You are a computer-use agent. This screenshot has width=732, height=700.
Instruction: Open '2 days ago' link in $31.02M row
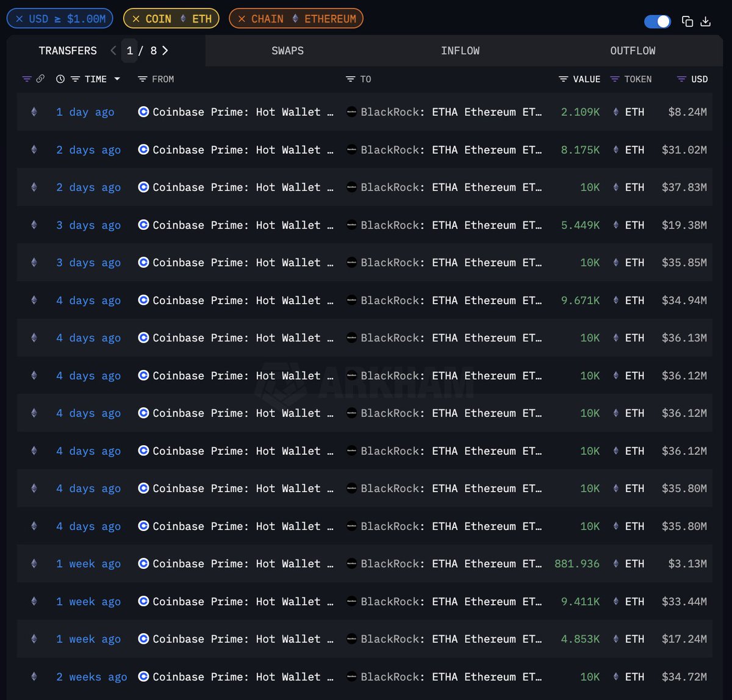coord(88,150)
